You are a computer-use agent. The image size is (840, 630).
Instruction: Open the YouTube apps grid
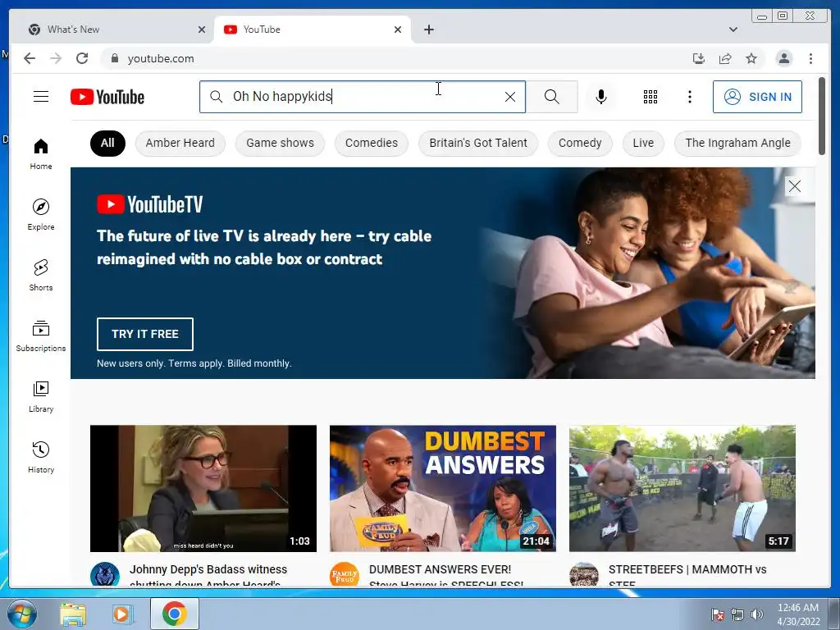tap(651, 97)
